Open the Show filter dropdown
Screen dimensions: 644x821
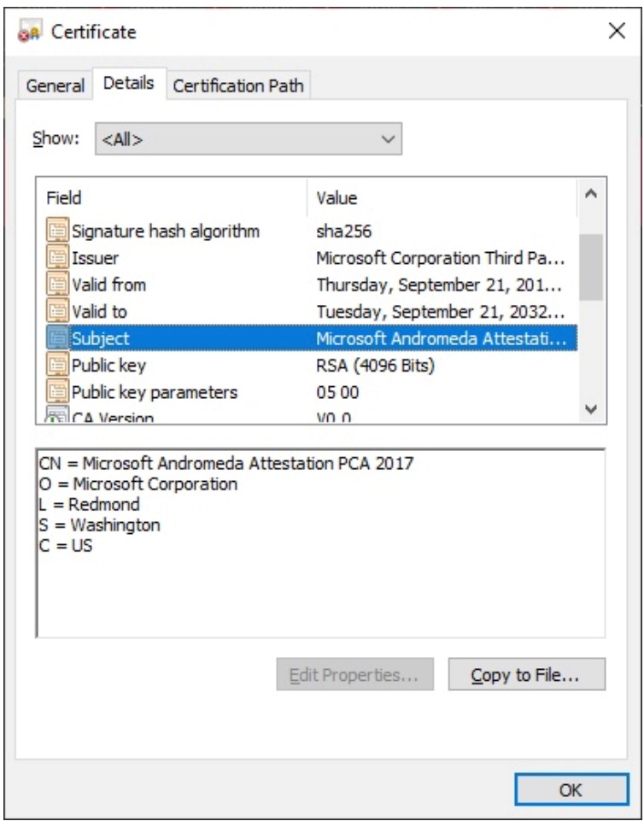click(248, 138)
